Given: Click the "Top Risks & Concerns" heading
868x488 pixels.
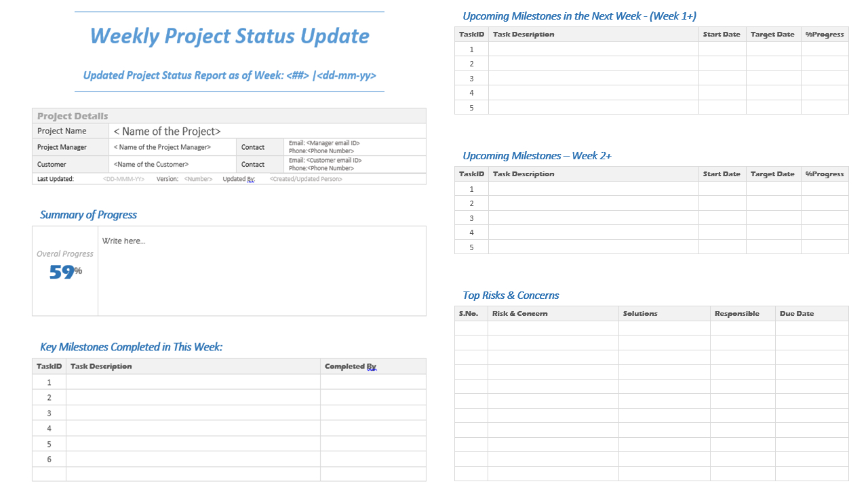Looking at the screenshot, I should (x=511, y=295).
